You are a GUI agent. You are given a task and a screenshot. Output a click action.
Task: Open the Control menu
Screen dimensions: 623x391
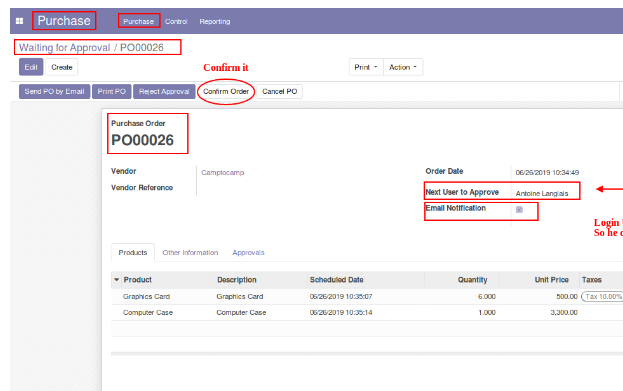coord(176,21)
